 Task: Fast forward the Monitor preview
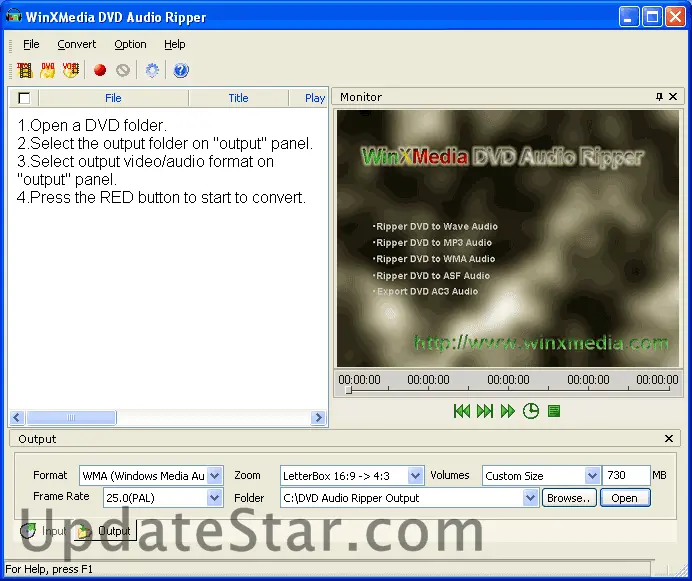click(x=508, y=411)
